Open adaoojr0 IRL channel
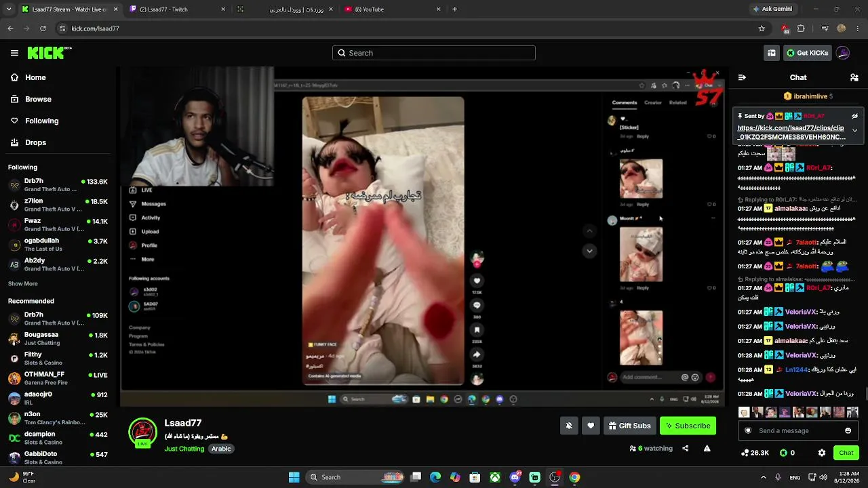The height and width of the screenshot is (488, 868). [x=58, y=397]
